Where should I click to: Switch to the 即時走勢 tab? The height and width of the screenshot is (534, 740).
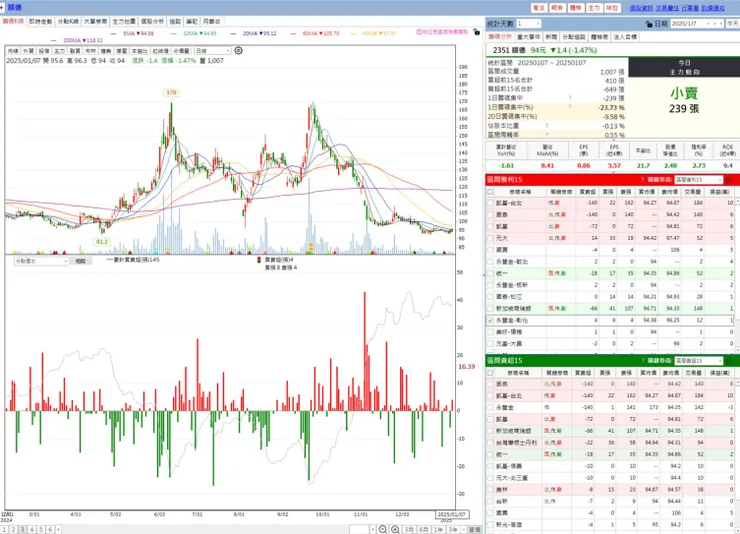pos(41,22)
